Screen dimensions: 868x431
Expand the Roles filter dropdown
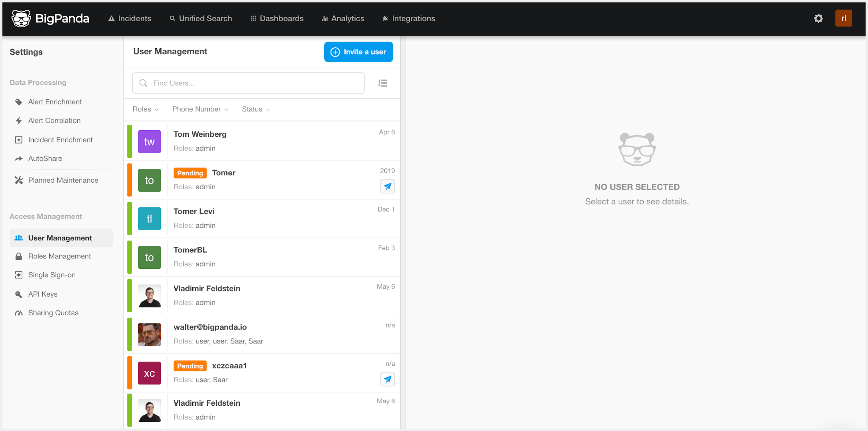pyautogui.click(x=145, y=109)
